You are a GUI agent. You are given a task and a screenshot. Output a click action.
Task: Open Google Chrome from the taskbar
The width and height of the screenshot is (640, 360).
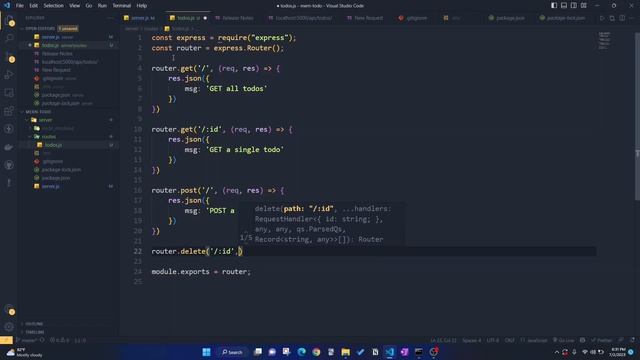[x=316, y=352]
